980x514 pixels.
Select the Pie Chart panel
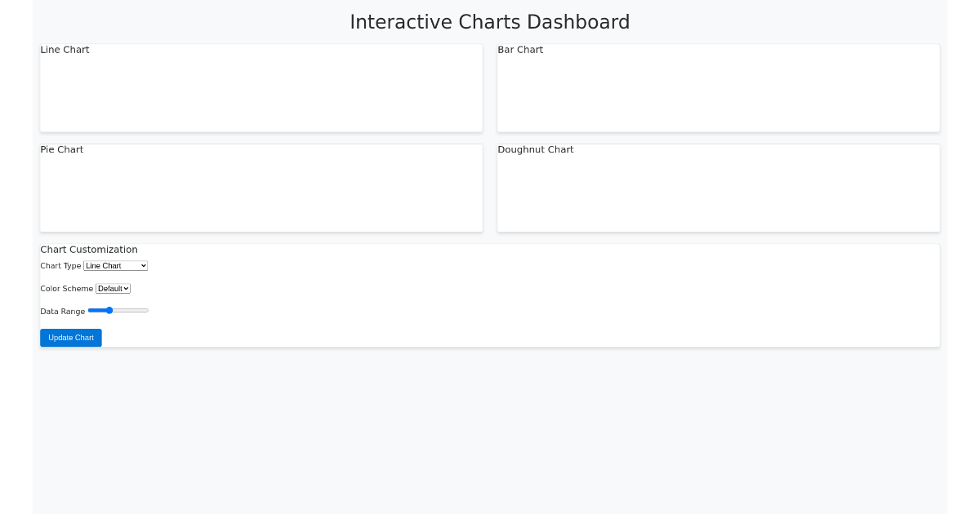(261, 189)
